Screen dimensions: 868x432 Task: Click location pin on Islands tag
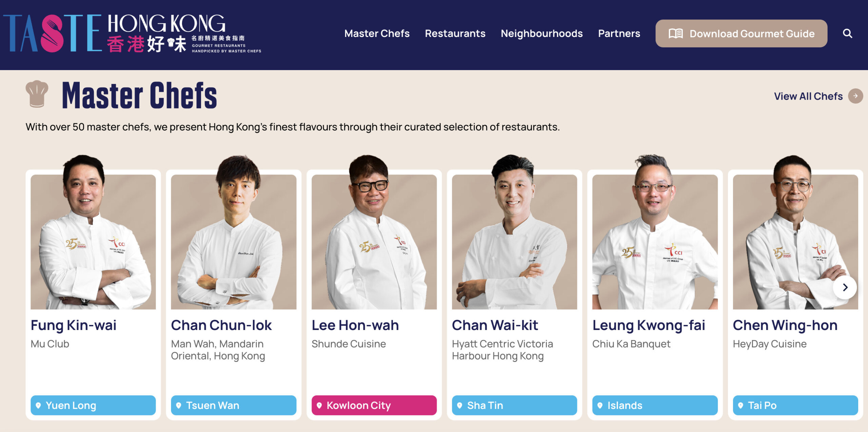coord(600,405)
